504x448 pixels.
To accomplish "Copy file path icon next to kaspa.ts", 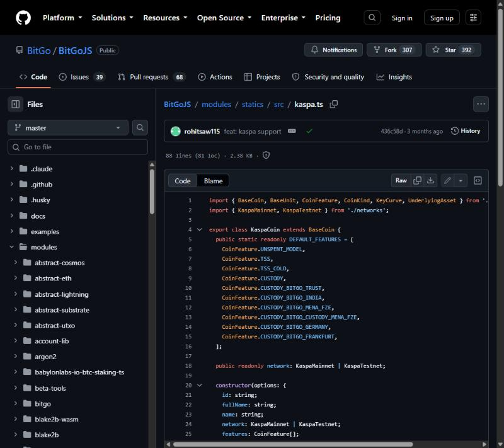I will point(334,104).
